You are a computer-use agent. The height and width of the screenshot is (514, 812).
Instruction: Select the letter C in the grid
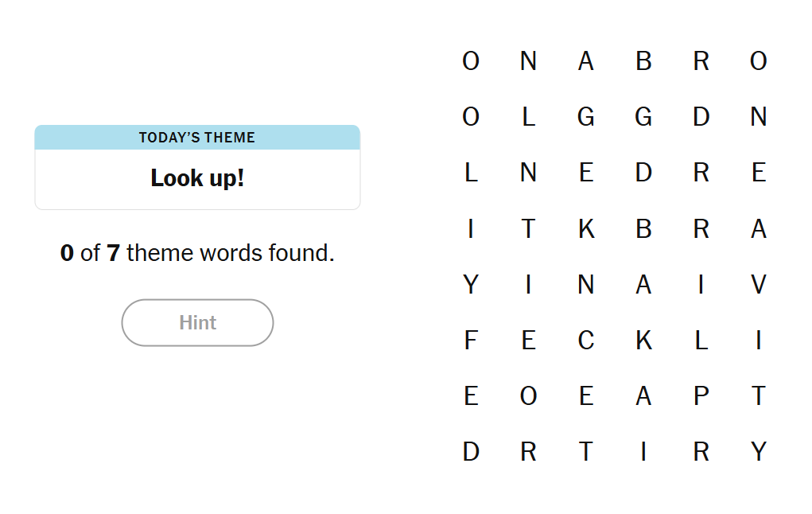pyautogui.click(x=586, y=341)
